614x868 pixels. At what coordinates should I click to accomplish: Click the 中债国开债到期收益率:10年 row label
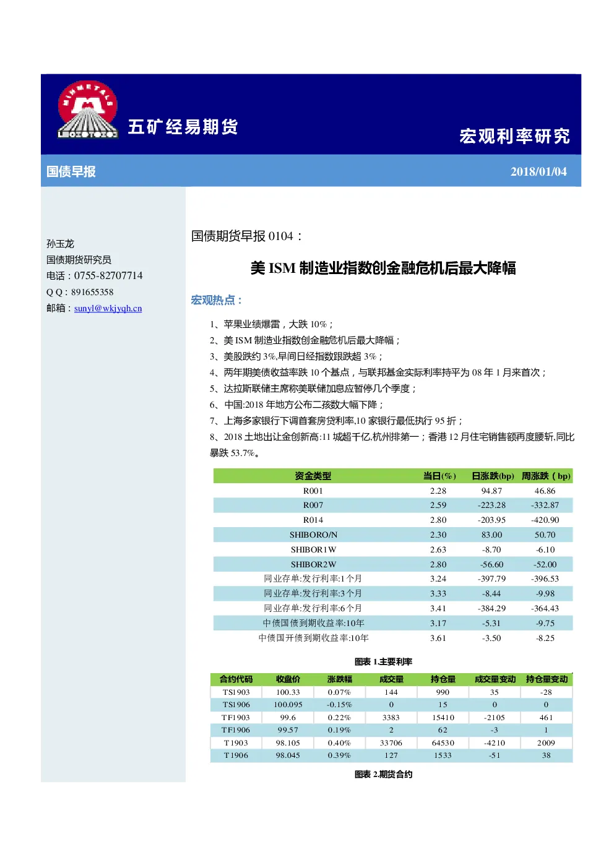click(313, 638)
